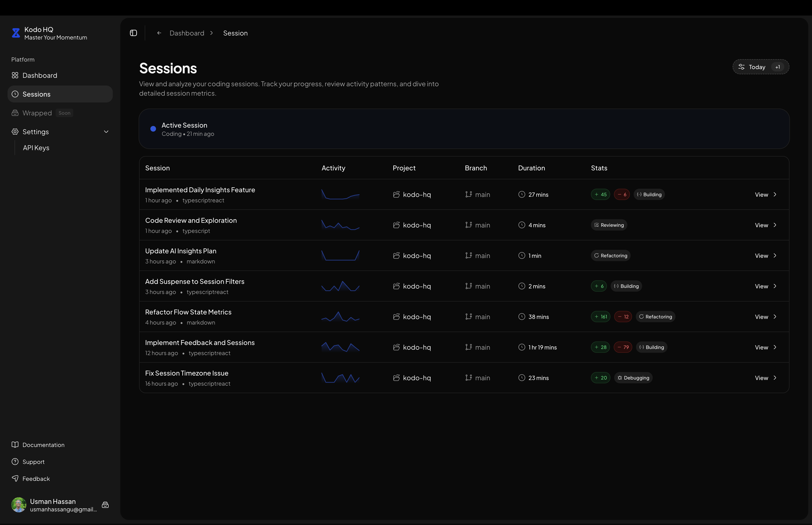
Task: Click the inbox icon beside Usman Hassan
Action: tap(105, 505)
